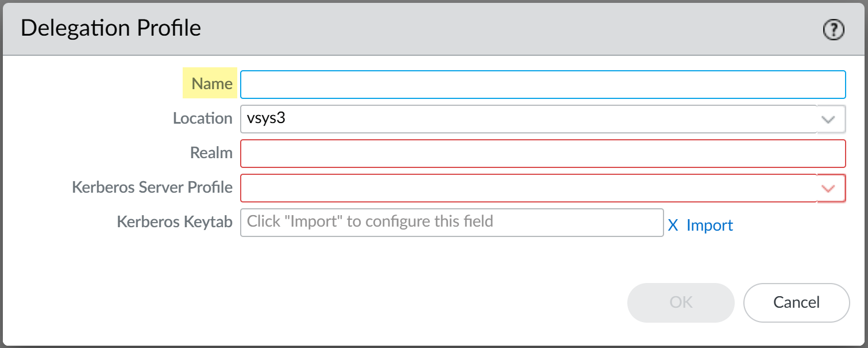This screenshot has width=868, height=348.
Task: Clear the Kerberos Keytab with X icon
Action: [x=673, y=225]
